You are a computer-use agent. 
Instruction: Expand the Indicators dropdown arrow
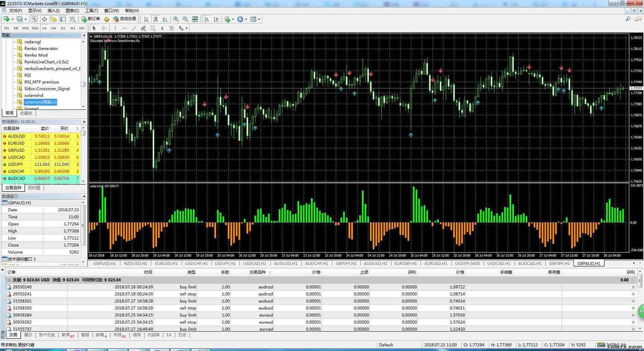pos(233,19)
